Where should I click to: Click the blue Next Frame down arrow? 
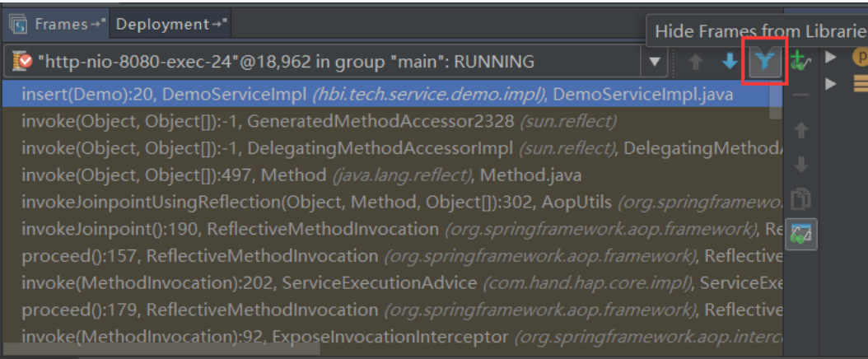coord(730,62)
